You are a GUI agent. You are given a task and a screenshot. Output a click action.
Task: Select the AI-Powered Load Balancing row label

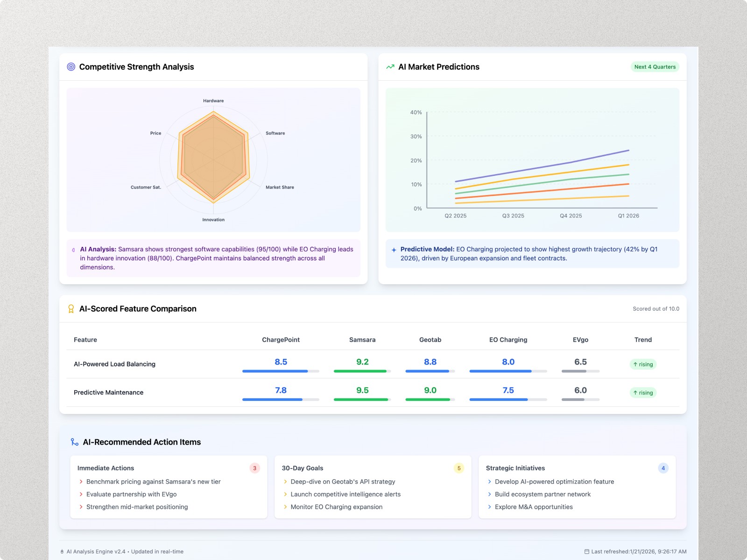pos(114,364)
